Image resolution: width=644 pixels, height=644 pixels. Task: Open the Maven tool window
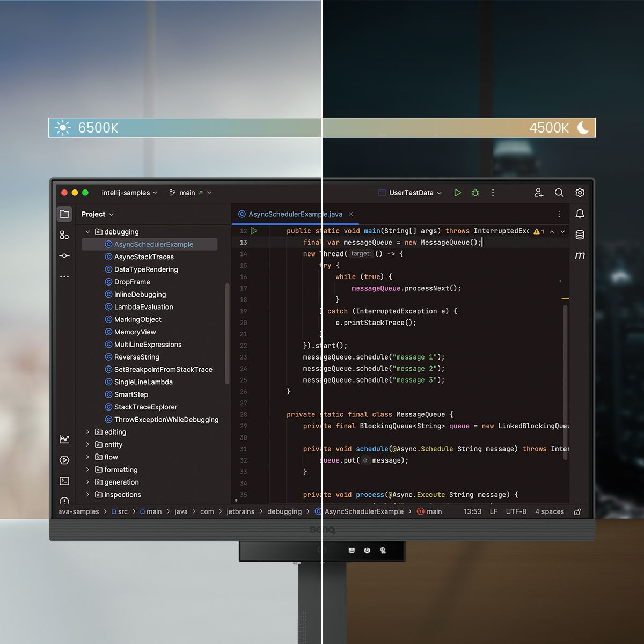pyautogui.click(x=580, y=256)
